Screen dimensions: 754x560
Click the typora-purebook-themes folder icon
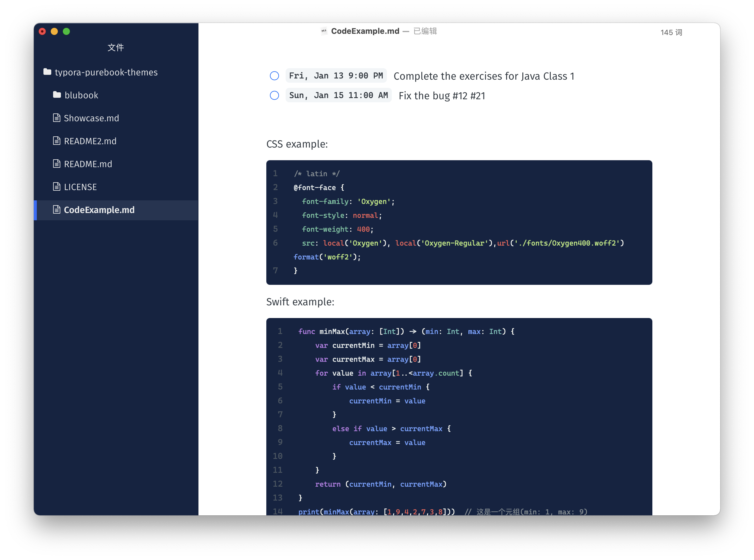pyautogui.click(x=47, y=72)
